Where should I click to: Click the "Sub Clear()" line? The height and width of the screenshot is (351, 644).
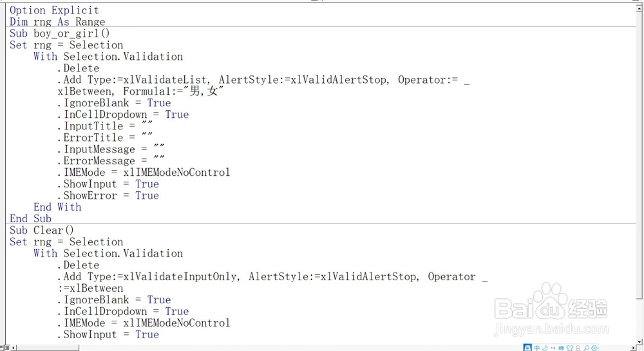pos(42,231)
